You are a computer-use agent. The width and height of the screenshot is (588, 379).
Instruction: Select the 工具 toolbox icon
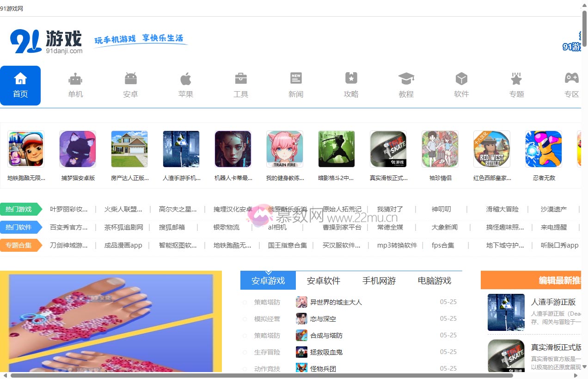[241, 79]
